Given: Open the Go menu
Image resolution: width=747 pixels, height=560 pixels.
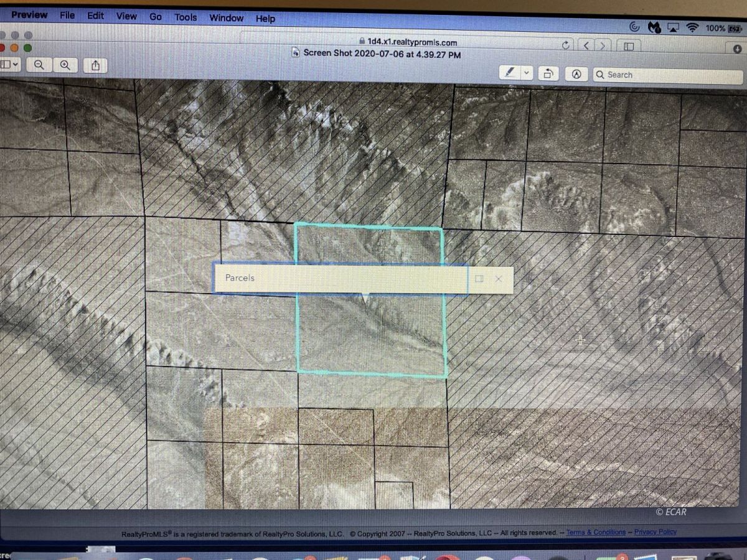Looking at the screenshot, I should [x=156, y=17].
